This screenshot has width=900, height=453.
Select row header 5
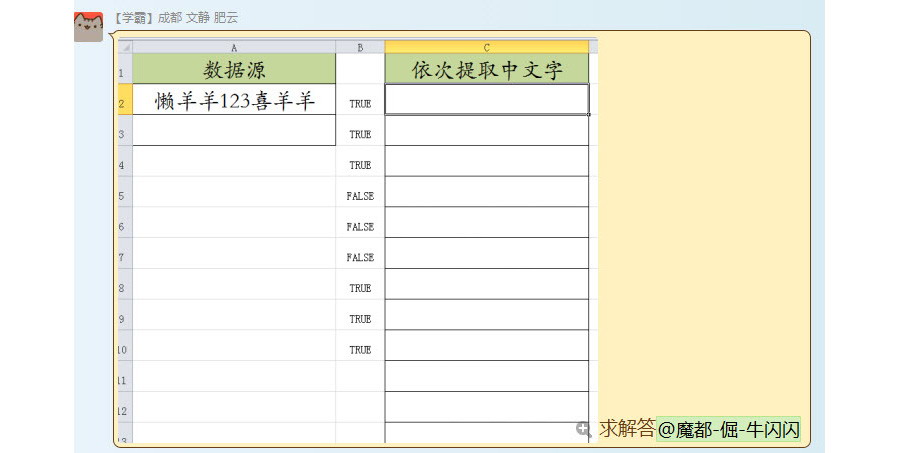(125, 192)
